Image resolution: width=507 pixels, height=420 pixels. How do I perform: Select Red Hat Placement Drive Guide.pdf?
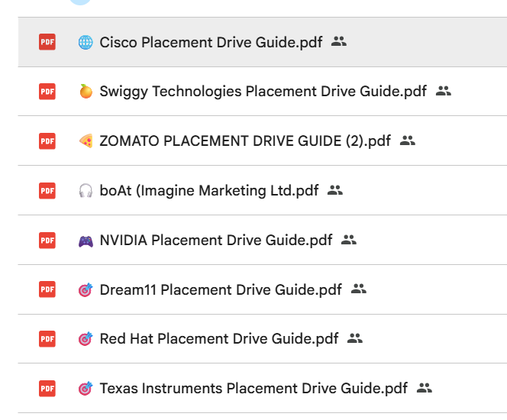coord(219,339)
